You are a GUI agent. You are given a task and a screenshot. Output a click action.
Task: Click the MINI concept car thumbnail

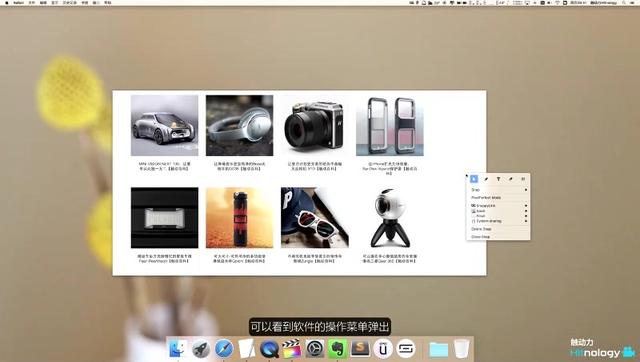pos(164,125)
